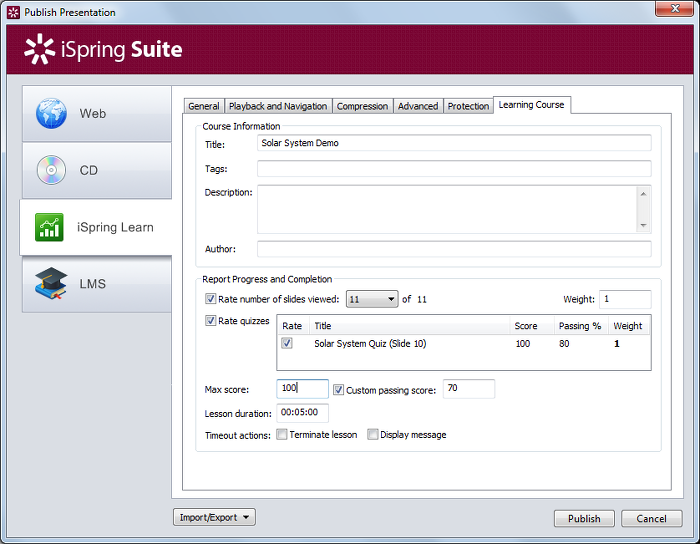Click the Publish button
The height and width of the screenshot is (544, 700).
coord(584,519)
